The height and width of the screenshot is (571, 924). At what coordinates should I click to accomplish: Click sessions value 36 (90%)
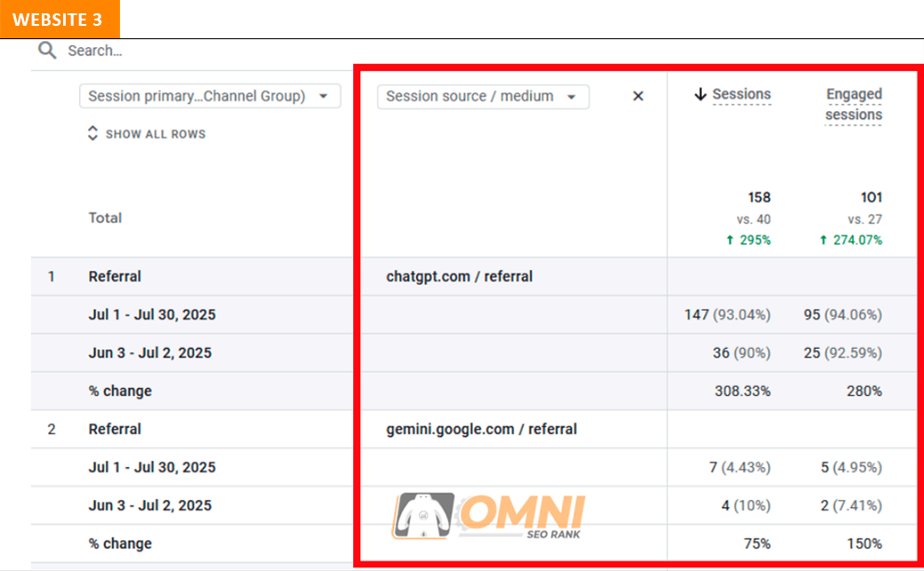[742, 353]
